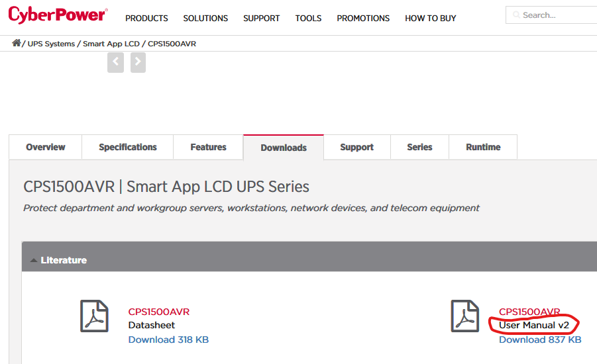Advance carousel with right arrow button
The height and width of the screenshot is (364, 597).
click(138, 62)
